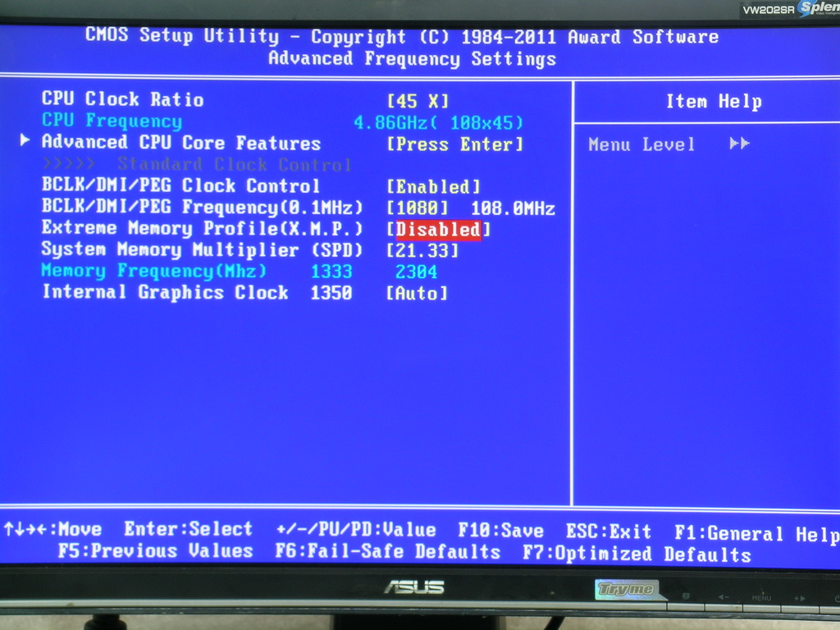
Task: Click the arrow beside Advanced CPU Core Features
Action: pos(25,140)
